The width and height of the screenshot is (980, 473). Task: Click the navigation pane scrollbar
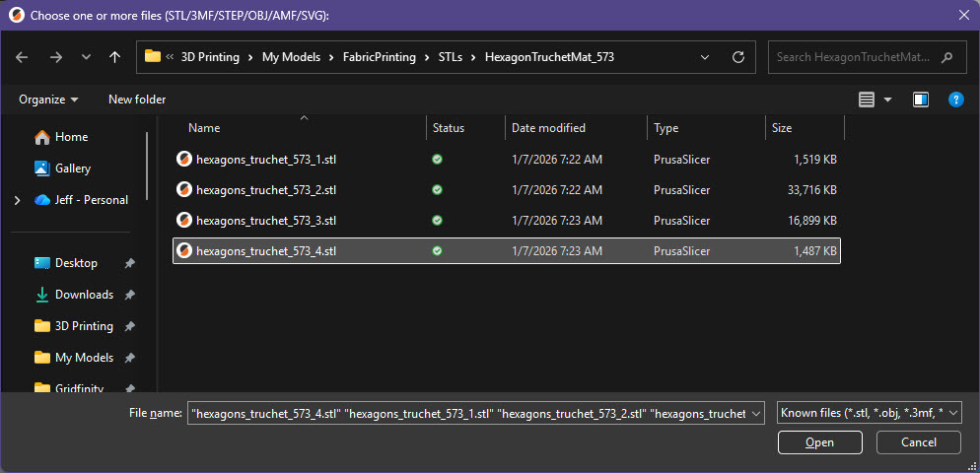coord(147,166)
